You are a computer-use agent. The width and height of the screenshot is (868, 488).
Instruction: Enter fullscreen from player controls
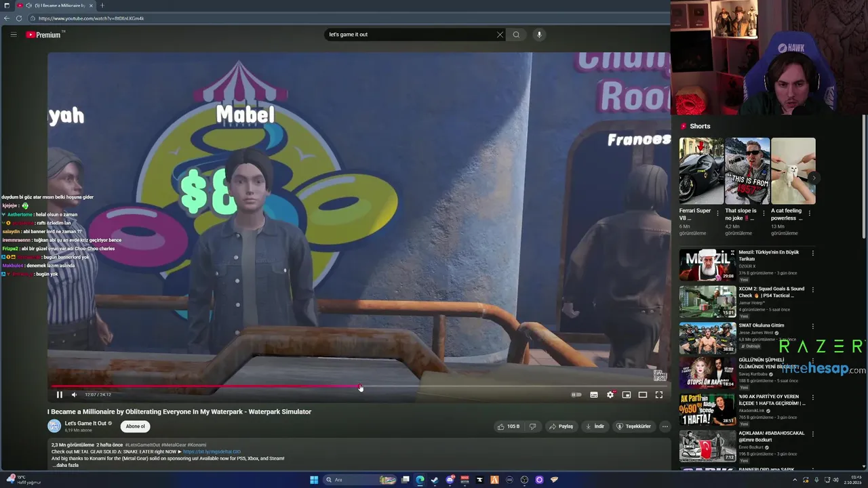(658, 394)
